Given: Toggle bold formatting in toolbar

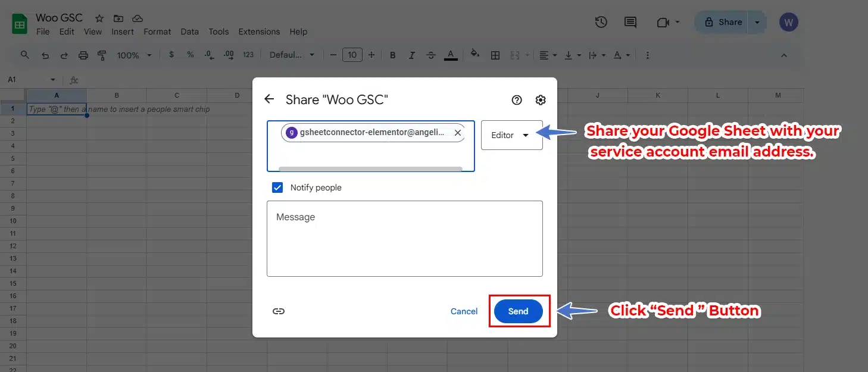Looking at the screenshot, I should coord(393,55).
